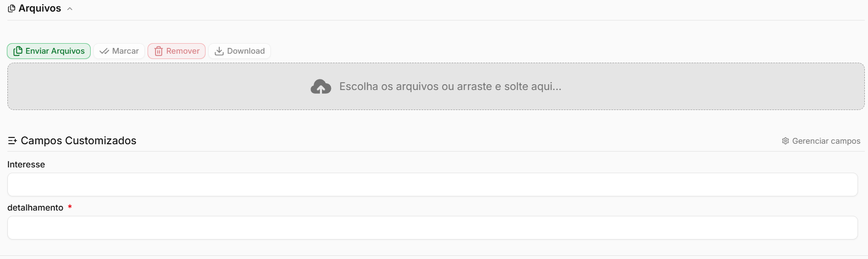Viewport: 868px width, 259px height.
Task: Click the file drop zone area
Action: pyautogui.click(x=436, y=86)
